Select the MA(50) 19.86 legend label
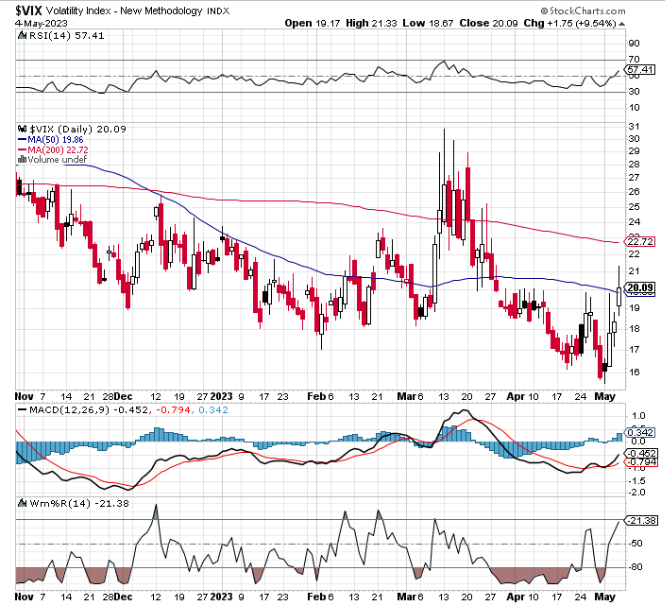Screen dimensions: 665x607 pyautogui.click(x=55, y=140)
